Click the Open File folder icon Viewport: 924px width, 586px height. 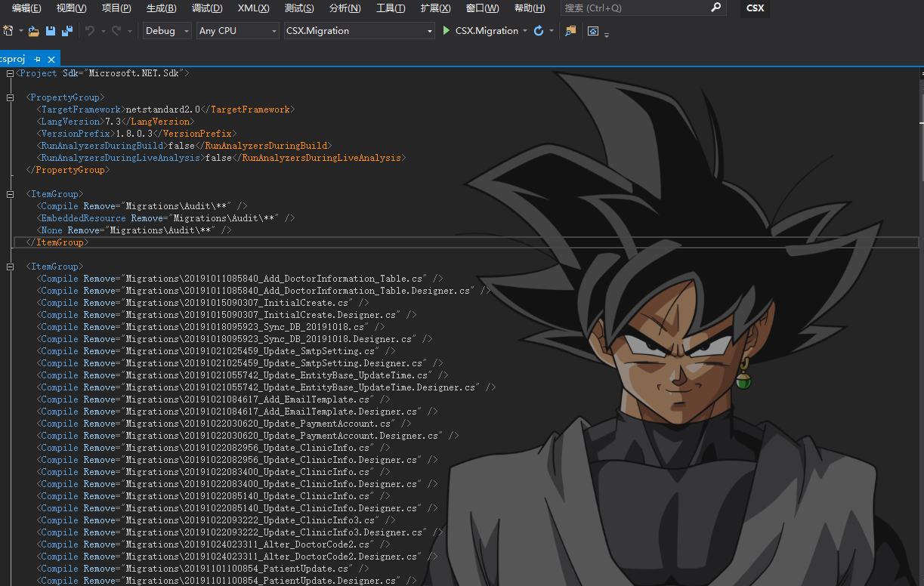pyautogui.click(x=34, y=31)
